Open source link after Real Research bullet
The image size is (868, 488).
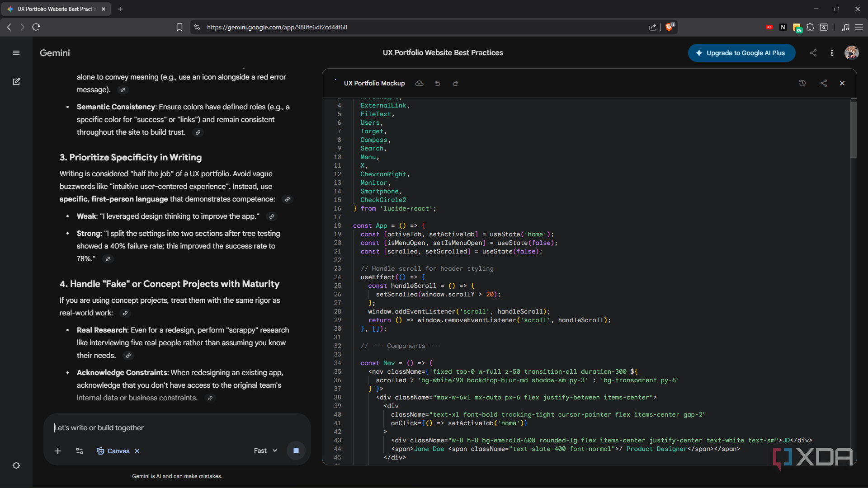point(128,356)
